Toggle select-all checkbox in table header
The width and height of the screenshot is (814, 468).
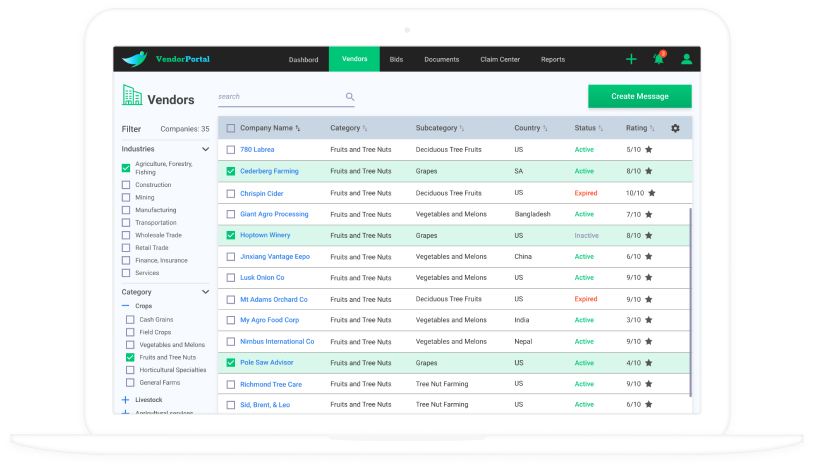(x=230, y=128)
